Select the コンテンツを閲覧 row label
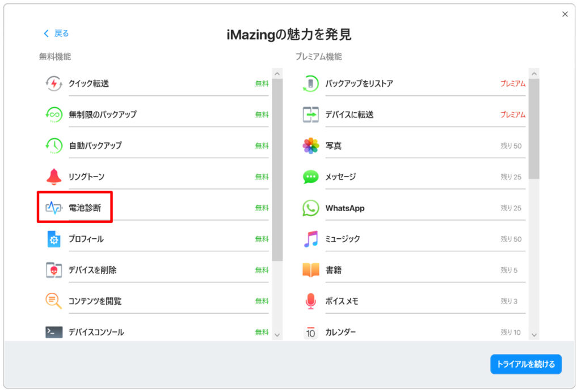The width and height of the screenshot is (581, 392). click(95, 301)
